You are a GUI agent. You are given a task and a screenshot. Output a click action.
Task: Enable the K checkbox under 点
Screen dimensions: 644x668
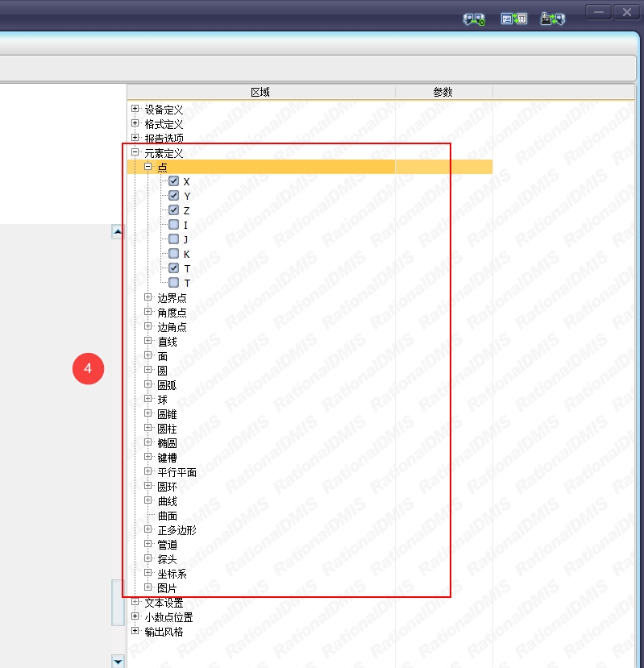tap(173, 254)
